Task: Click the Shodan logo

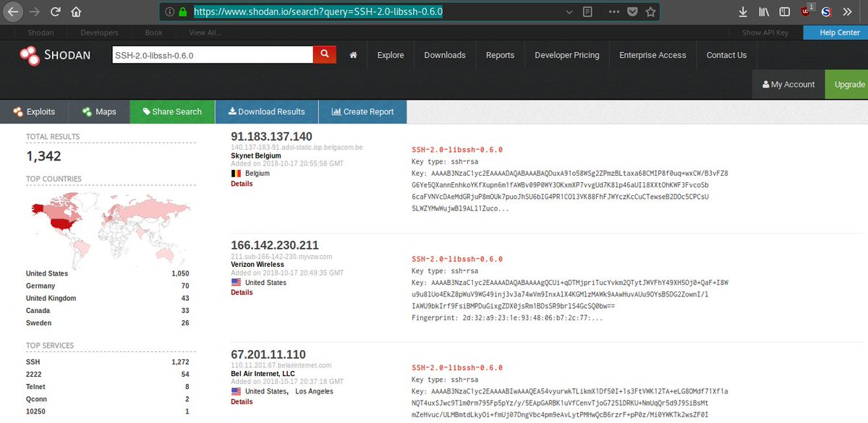Action: pyautogui.click(x=54, y=55)
